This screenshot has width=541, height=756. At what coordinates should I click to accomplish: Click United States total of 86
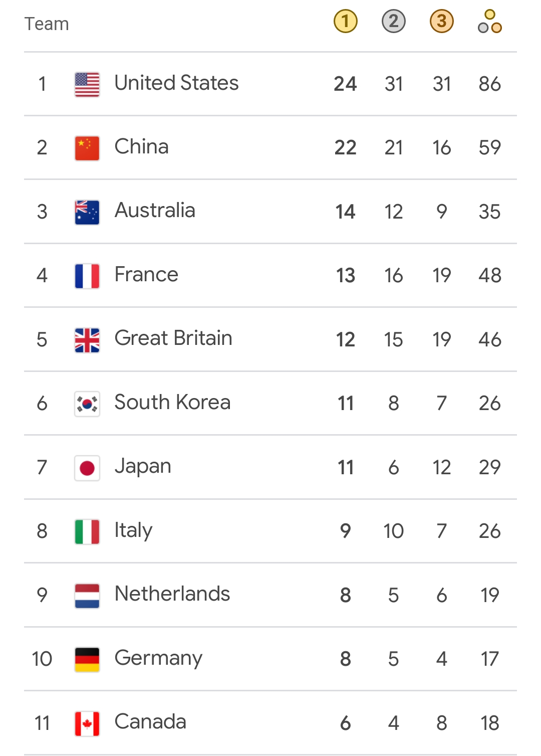(x=490, y=84)
